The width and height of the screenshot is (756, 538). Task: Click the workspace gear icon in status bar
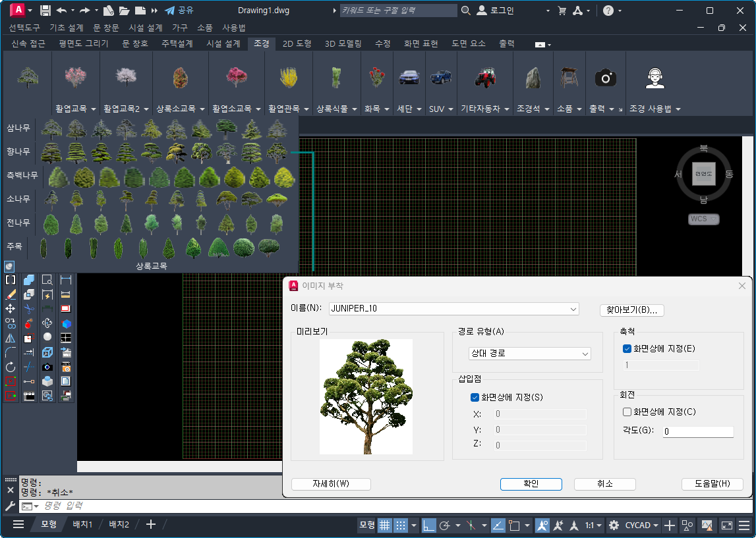[x=614, y=525]
